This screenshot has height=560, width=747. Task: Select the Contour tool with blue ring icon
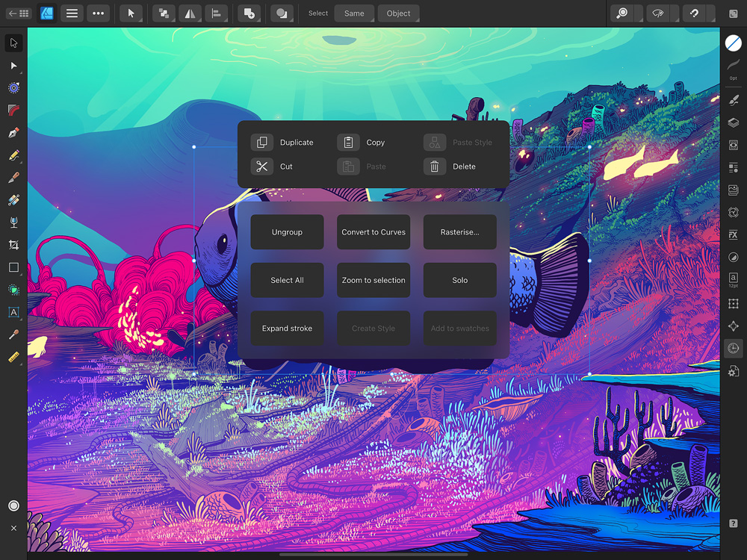(13, 87)
